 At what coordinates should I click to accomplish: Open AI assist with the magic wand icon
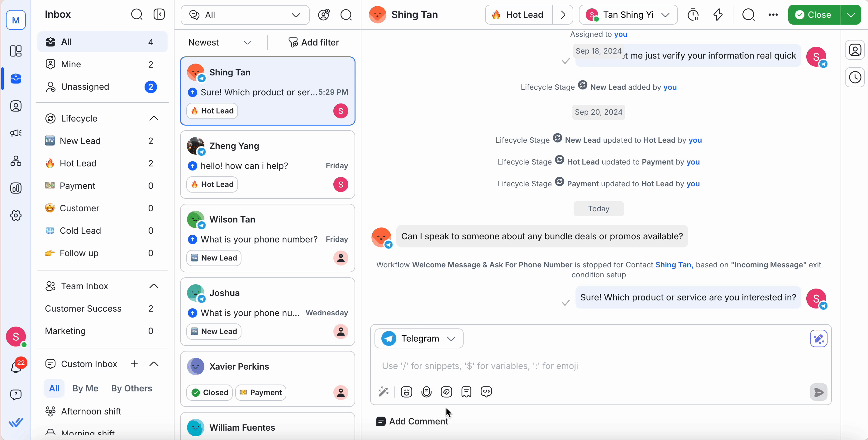pos(384,391)
